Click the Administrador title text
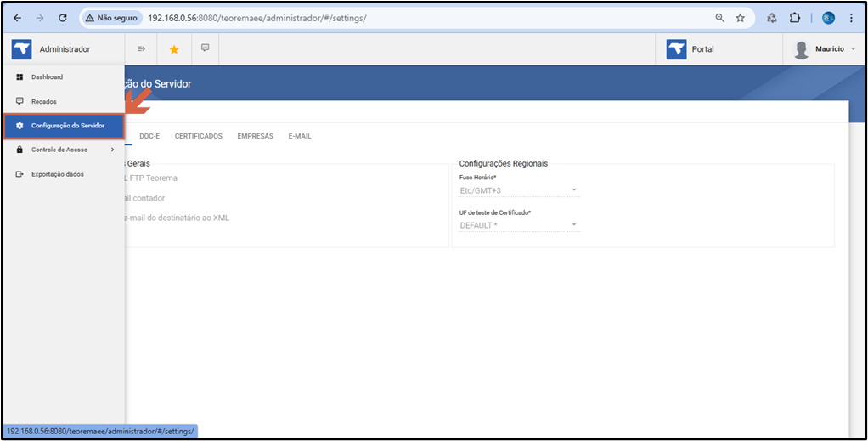868x441 pixels. coord(65,49)
